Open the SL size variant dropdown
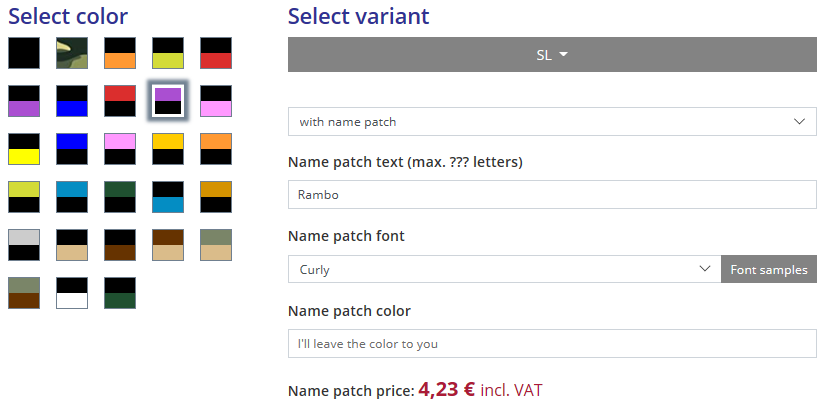The width and height of the screenshot is (821, 415). coord(552,54)
